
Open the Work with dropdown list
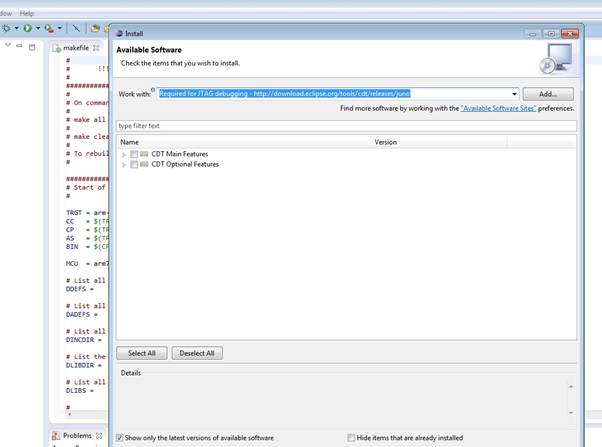(x=513, y=94)
